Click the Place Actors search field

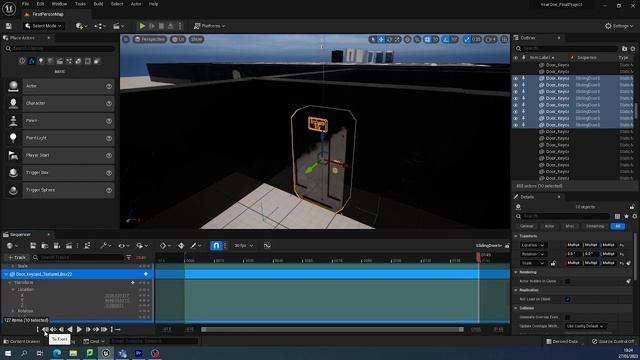(x=60, y=49)
